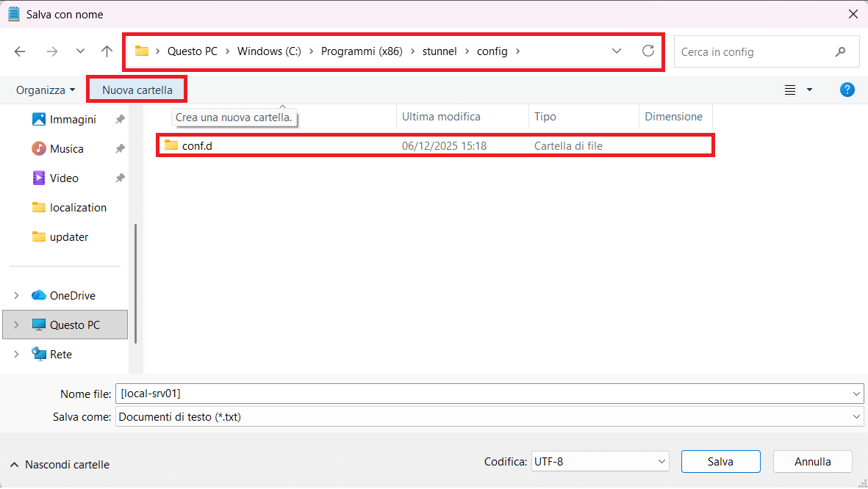This screenshot has height=489, width=868.
Task: Collapse folders with Nascondi cartelle
Action: [60, 464]
